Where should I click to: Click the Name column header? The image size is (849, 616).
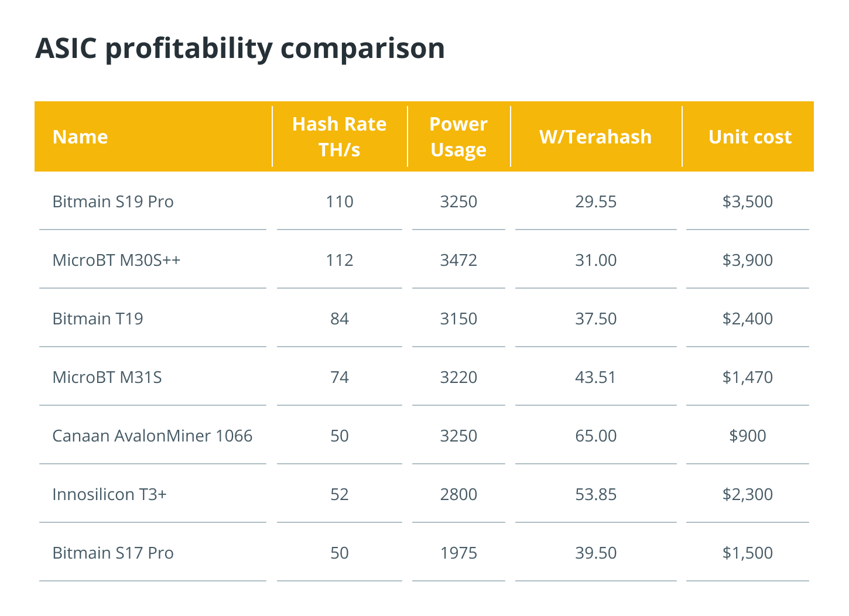click(x=80, y=137)
